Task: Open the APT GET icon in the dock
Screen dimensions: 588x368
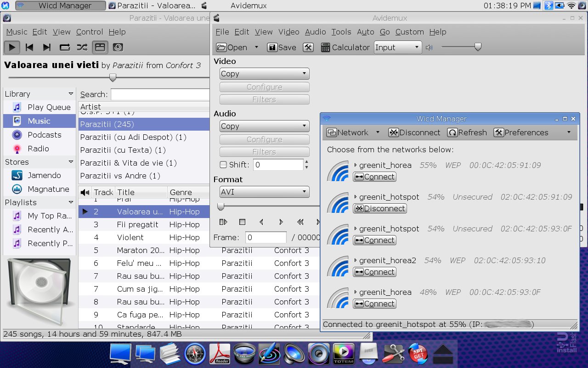Action: (418, 354)
